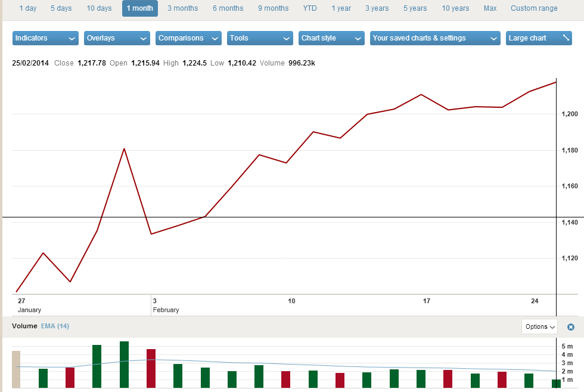This screenshot has height=392, width=584.
Task: Switch to the 6 months view
Action: 228,8
